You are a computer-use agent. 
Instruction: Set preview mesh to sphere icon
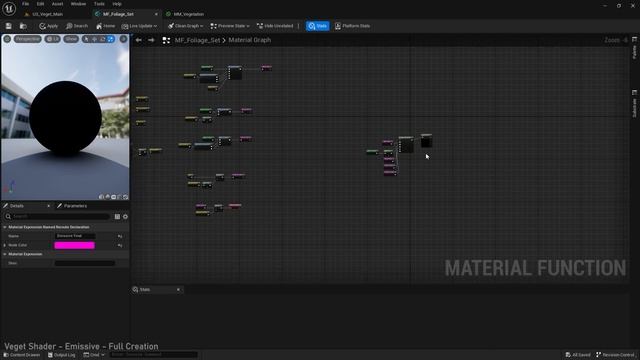click(107, 197)
